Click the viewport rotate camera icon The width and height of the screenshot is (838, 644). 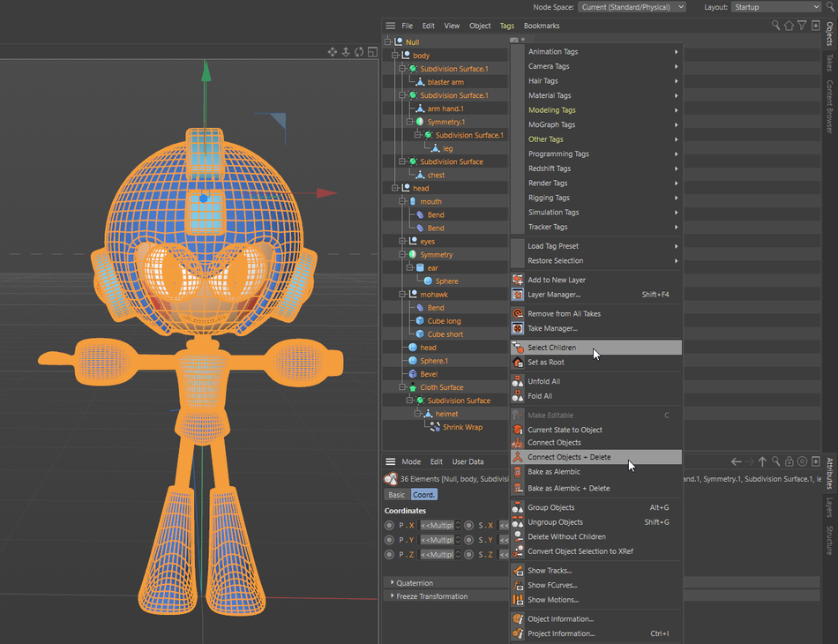point(359,52)
